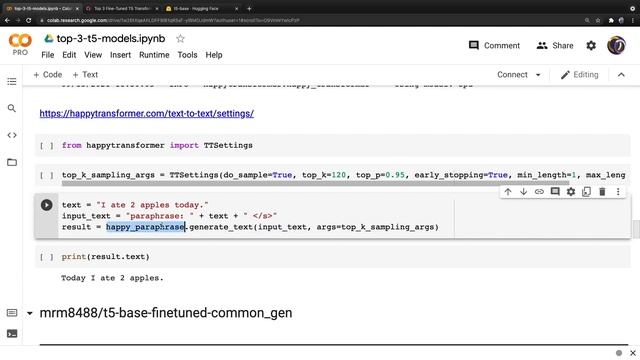This screenshot has width=640, height=360.
Task: Open the Terminal panel icon
Action: [12, 333]
